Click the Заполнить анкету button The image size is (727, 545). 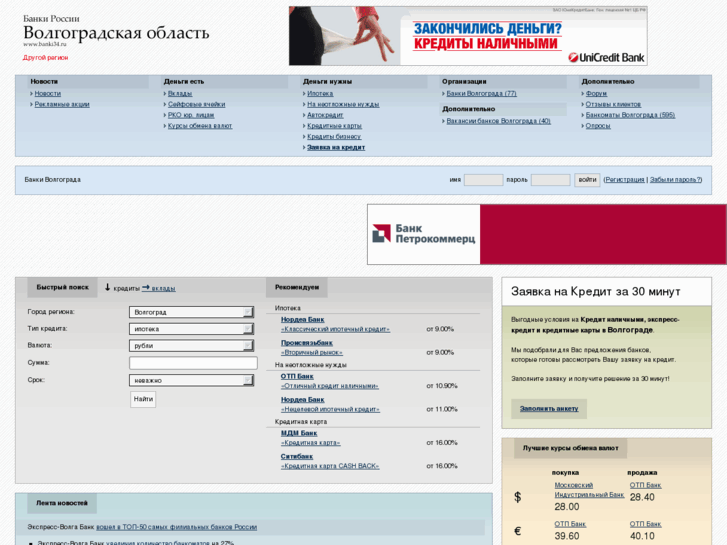pos(549,409)
